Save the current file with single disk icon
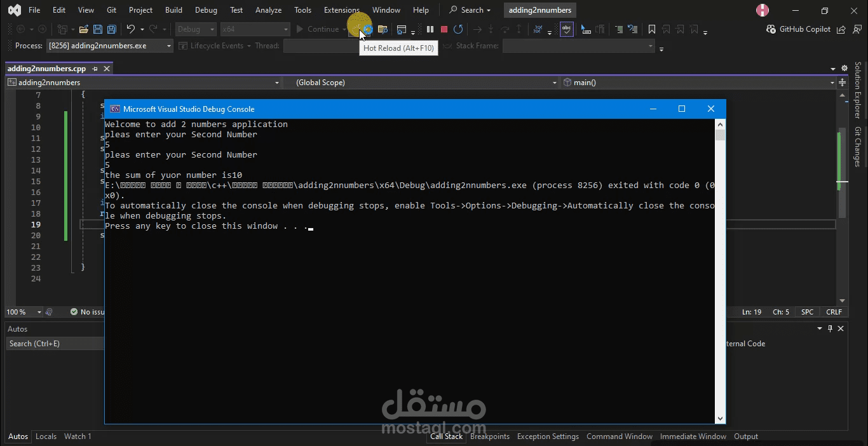This screenshot has height=446, width=868. (x=98, y=29)
